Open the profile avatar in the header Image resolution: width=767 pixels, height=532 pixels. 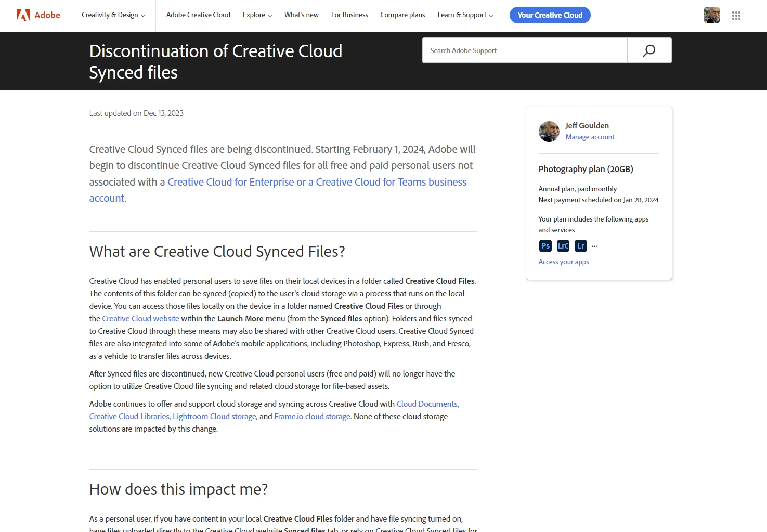(712, 15)
